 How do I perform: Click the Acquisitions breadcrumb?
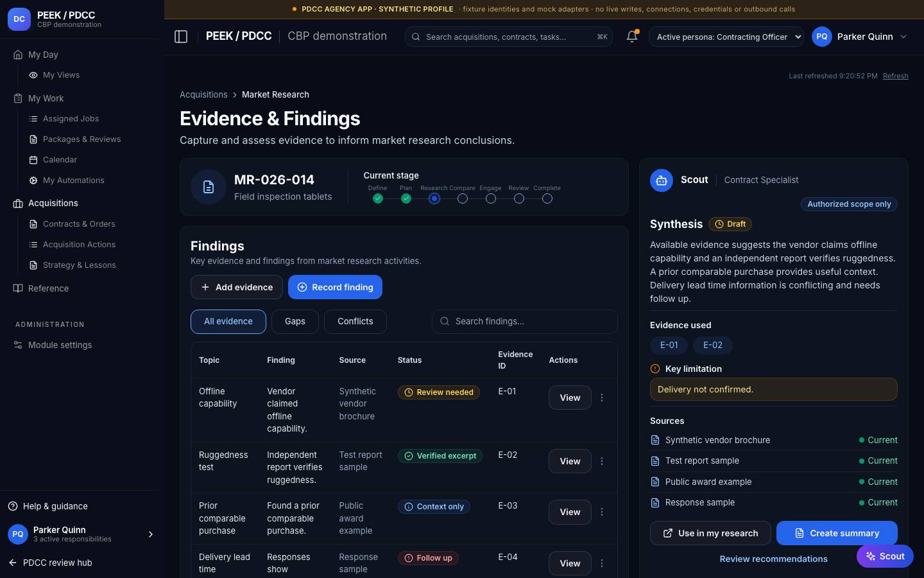point(203,94)
